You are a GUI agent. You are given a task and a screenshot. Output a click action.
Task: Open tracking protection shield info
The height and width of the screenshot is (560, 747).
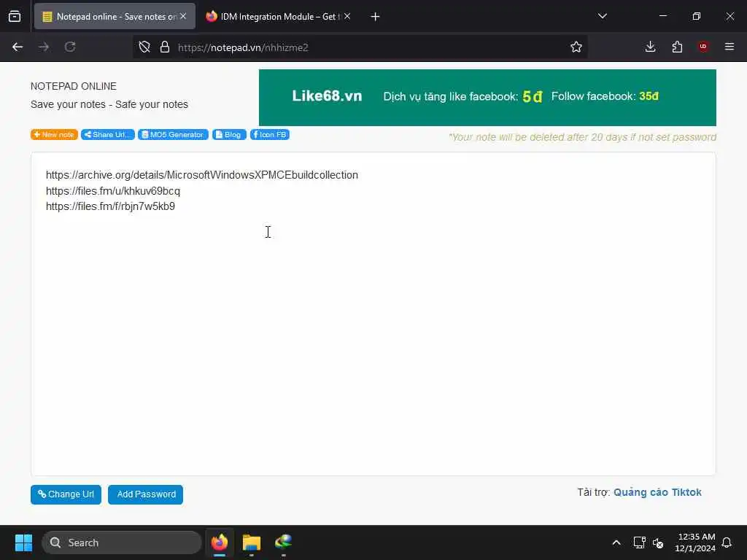pos(144,47)
